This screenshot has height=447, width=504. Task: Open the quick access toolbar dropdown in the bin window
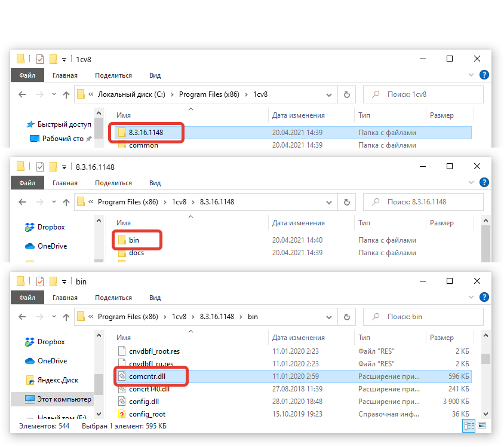[x=64, y=281]
